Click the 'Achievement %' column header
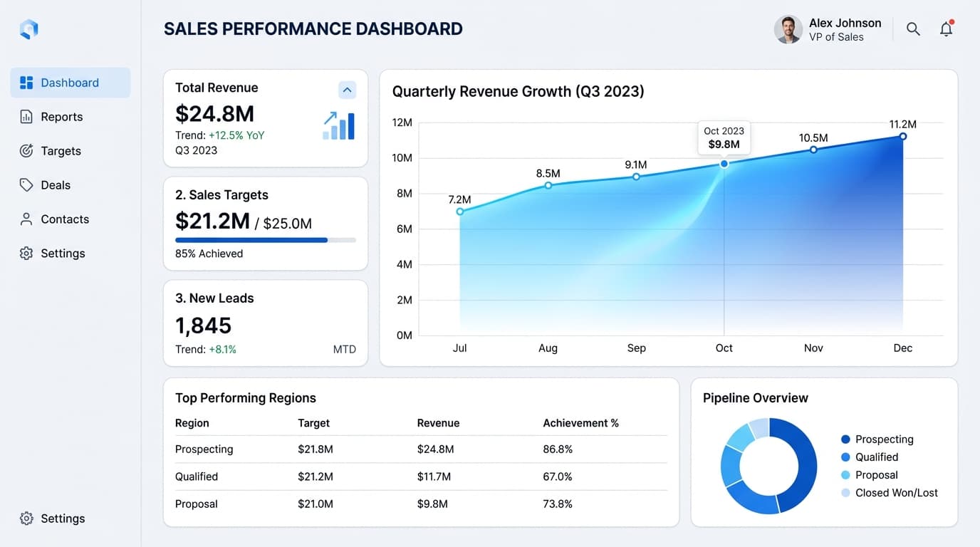Viewport: 980px width, 547px height. 581,423
